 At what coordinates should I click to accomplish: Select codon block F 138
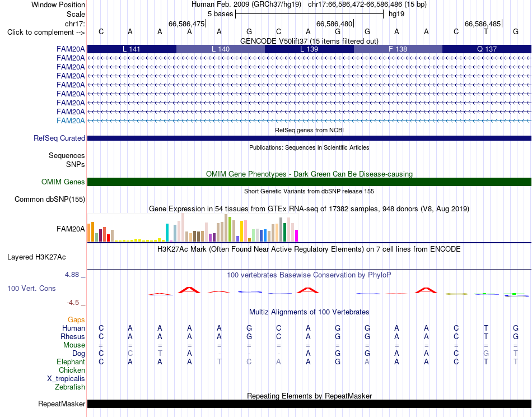pos(398,49)
